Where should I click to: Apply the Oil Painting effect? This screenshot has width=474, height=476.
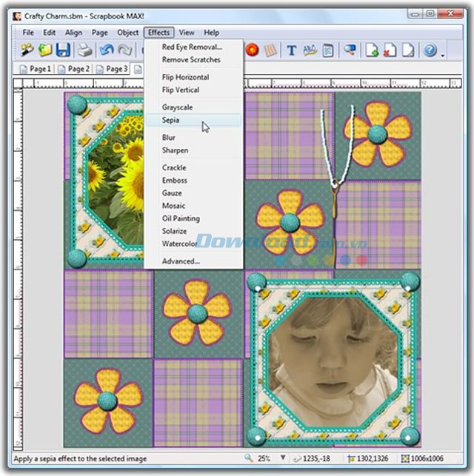pyautogui.click(x=181, y=218)
